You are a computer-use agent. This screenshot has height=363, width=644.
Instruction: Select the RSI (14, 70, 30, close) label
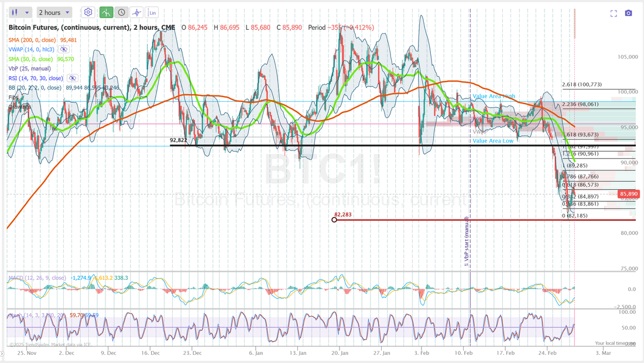click(x=36, y=78)
